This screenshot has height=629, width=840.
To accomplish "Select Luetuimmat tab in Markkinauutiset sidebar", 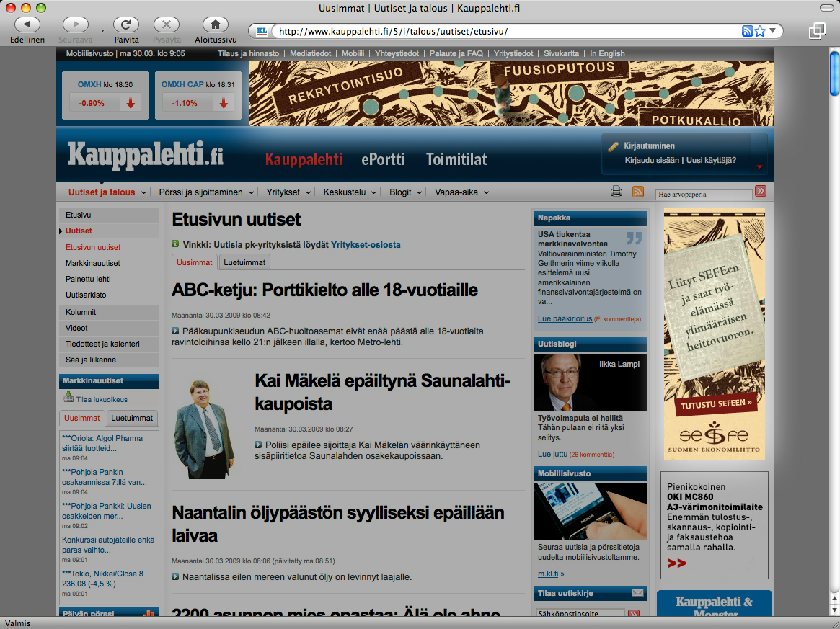I will click(132, 418).
